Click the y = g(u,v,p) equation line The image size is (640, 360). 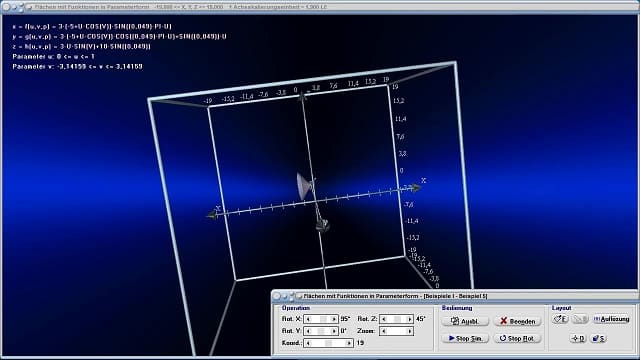tap(119, 36)
